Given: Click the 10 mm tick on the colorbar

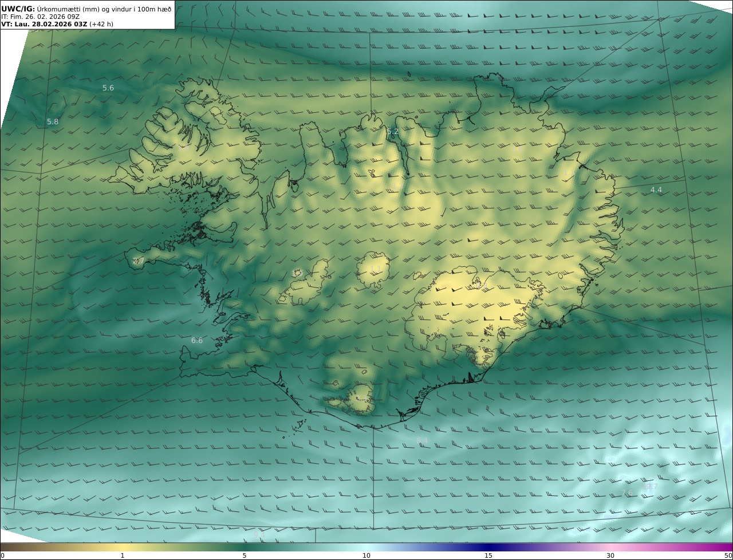Looking at the screenshot, I should click(x=366, y=555).
